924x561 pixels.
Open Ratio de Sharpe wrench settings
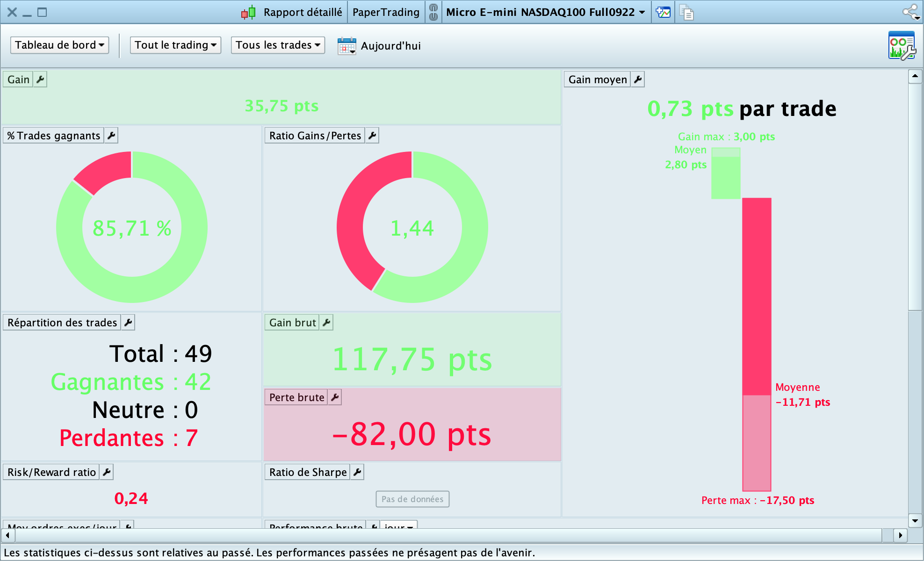coord(357,472)
